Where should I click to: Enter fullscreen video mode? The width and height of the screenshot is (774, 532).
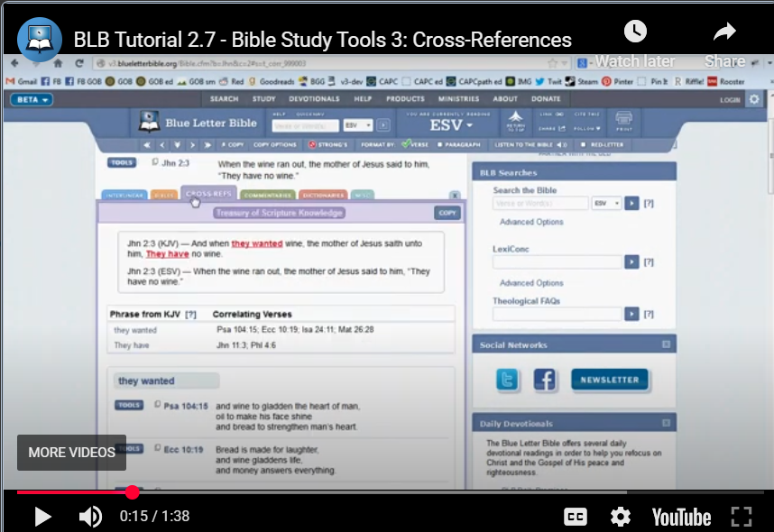click(741, 517)
